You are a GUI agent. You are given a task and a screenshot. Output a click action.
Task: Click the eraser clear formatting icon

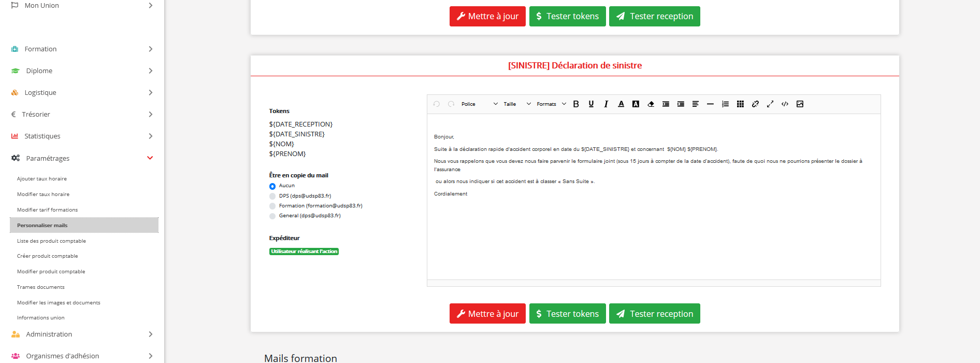(651, 104)
